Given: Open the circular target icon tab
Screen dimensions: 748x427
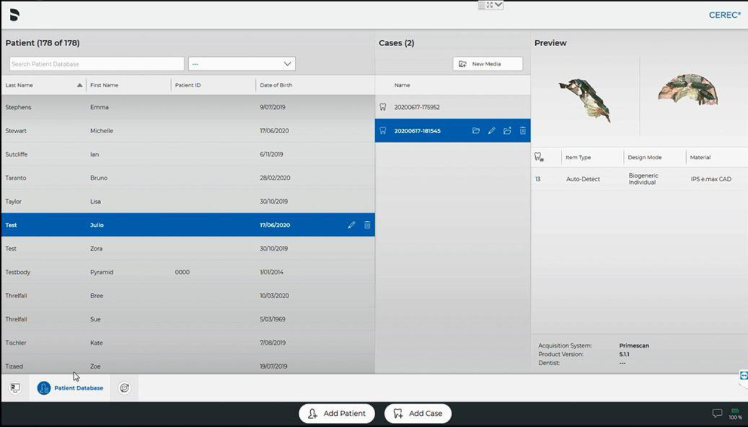Looking at the screenshot, I should click(125, 388).
